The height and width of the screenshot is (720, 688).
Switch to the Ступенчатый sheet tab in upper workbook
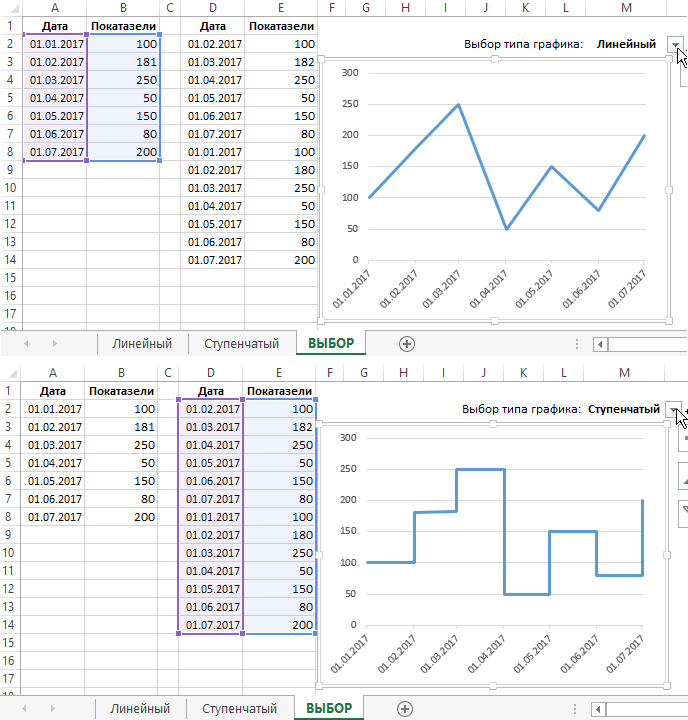[x=241, y=343]
